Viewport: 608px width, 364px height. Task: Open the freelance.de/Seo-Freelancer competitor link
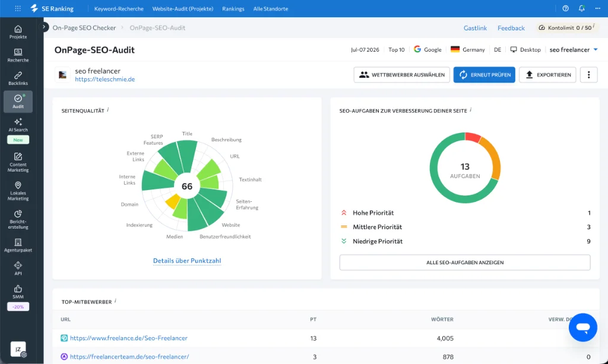(128, 338)
